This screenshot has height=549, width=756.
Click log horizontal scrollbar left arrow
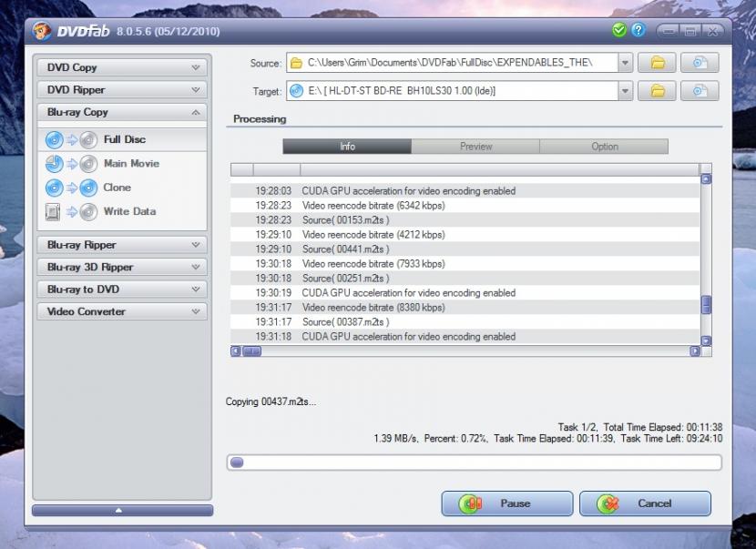coord(236,351)
